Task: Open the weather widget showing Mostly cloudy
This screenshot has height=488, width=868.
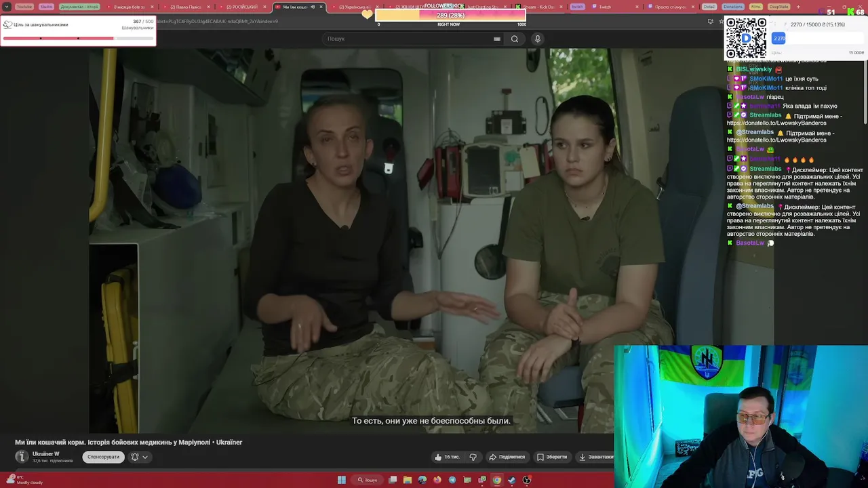Action: click(x=24, y=480)
